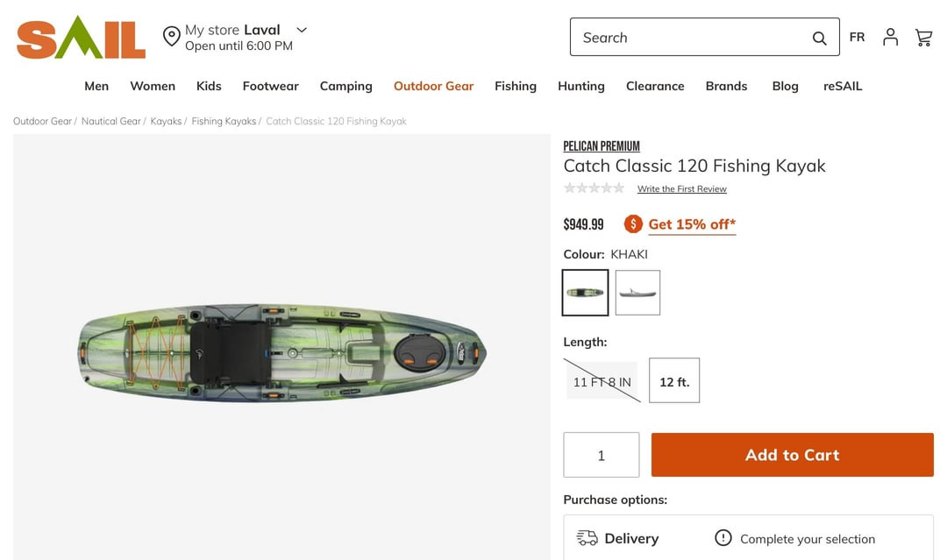Select the 11 FT 8 IN length option

602,381
